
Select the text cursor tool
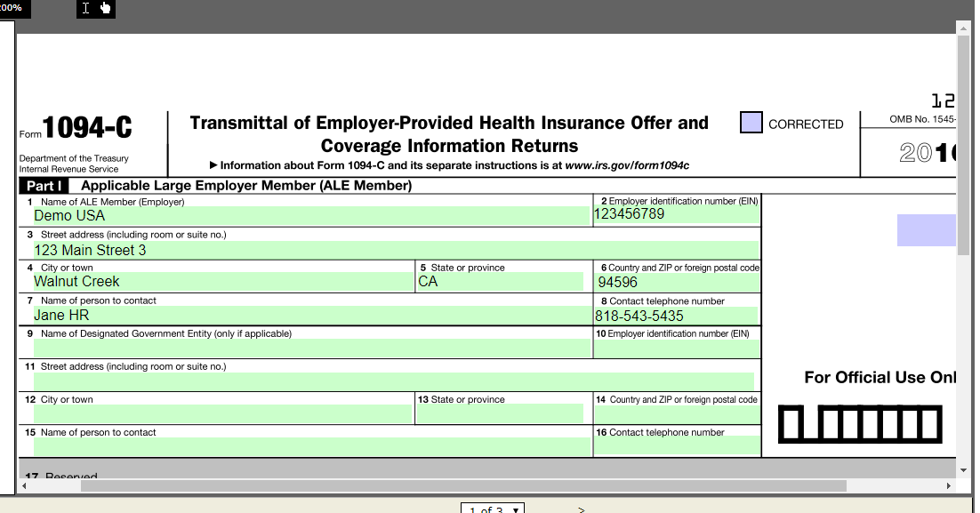pos(86,8)
